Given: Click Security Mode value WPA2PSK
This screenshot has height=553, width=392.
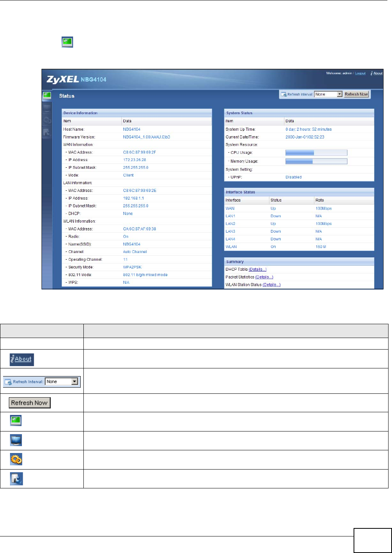Looking at the screenshot, I should (132, 267).
